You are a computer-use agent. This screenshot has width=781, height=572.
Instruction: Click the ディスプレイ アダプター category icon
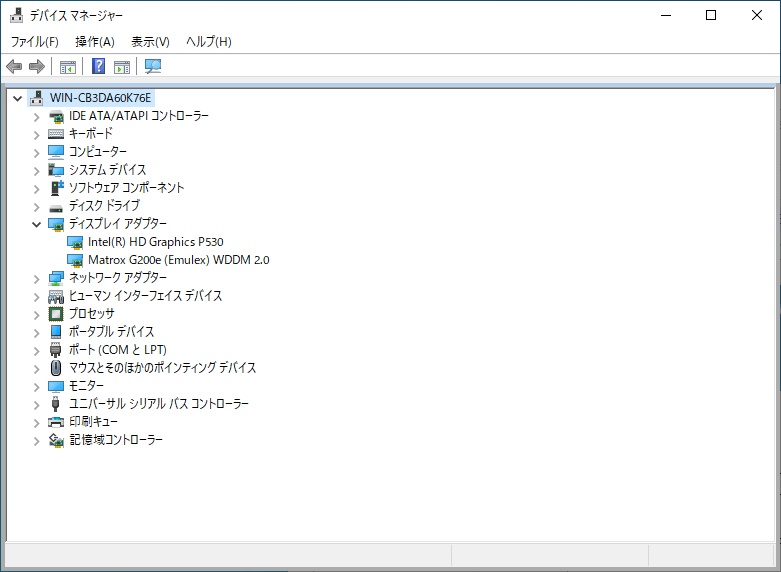(56, 224)
